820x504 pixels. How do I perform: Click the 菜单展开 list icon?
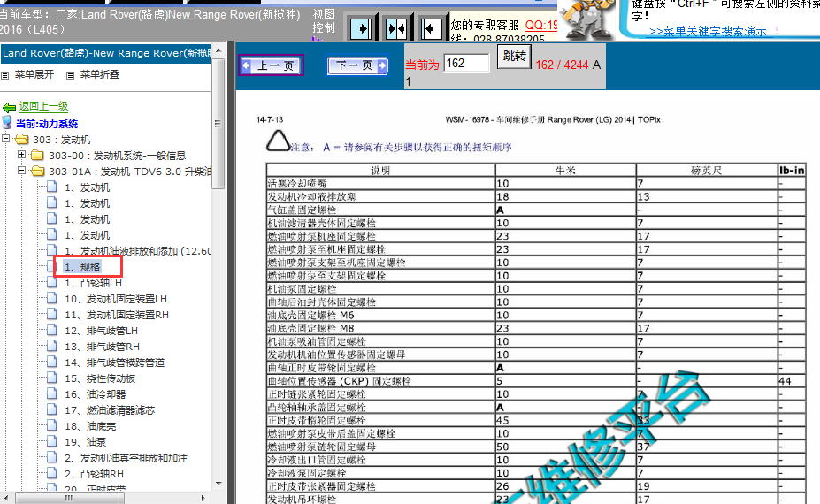4,75
